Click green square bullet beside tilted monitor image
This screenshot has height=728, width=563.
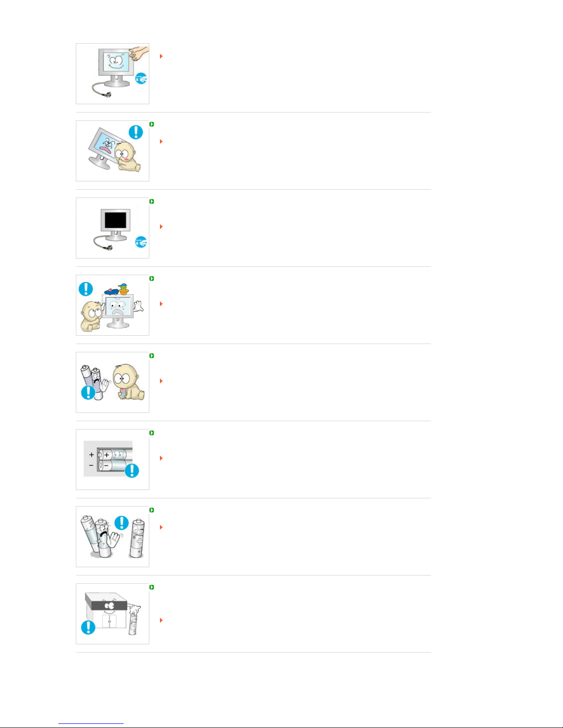click(x=152, y=124)
